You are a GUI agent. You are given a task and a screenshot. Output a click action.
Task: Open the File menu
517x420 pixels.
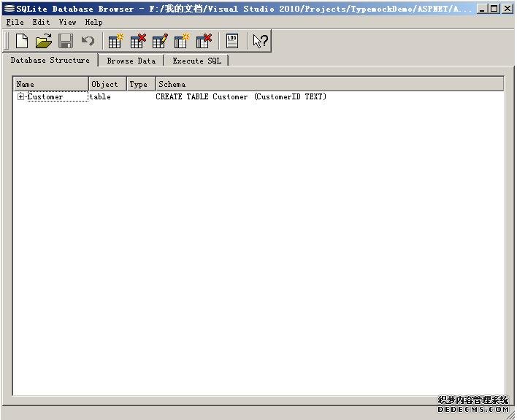(15, 23)
